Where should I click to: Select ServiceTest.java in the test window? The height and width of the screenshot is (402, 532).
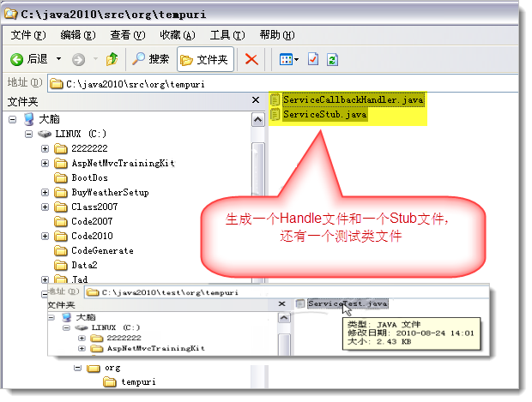coord(348,303)
